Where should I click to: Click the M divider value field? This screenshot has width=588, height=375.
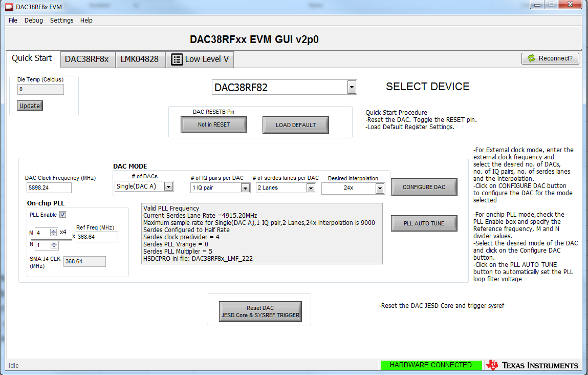pos(43,233)
